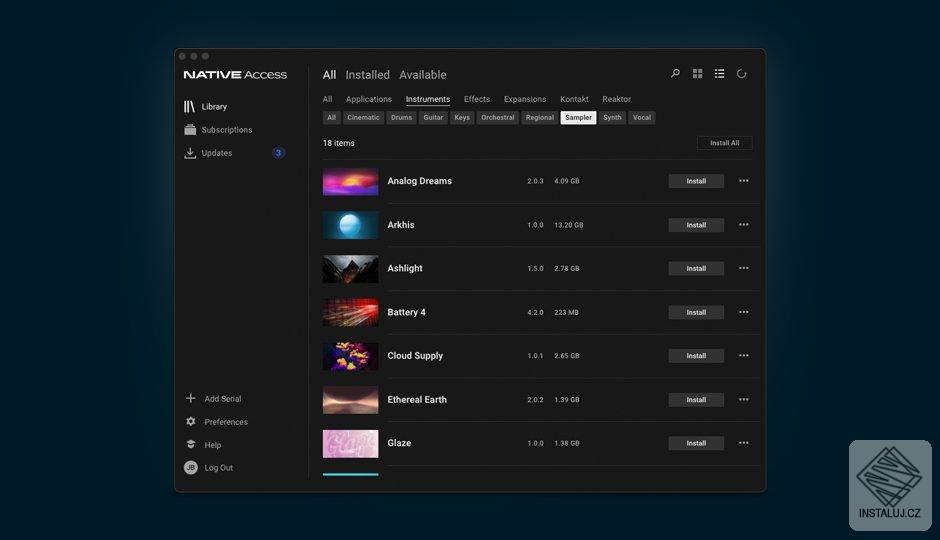The height and width of the screenshot is (540, 940).
Task: Toggle the Guitar filter chip
Action: (x=433, y=117)
